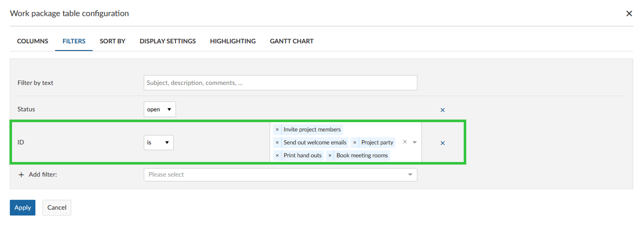
Task: Remove the 'Project party' tag
Action: coord(355,142)
